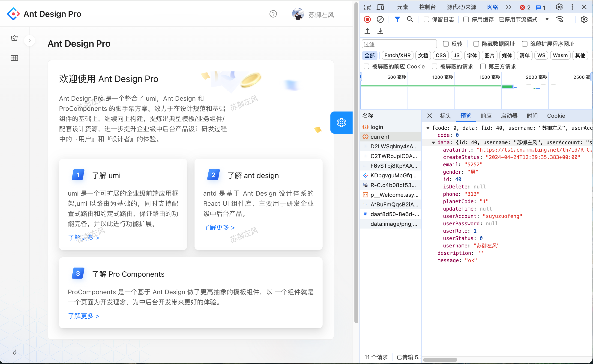593x364 pixels.
Task: Toggle the network filter funnel icon
Action: (397, 19)
